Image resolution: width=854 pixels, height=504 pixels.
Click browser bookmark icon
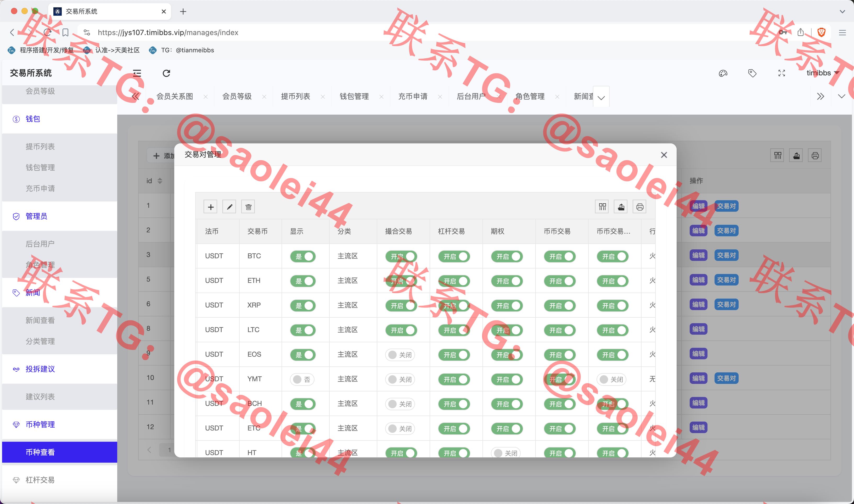(65, 32)
